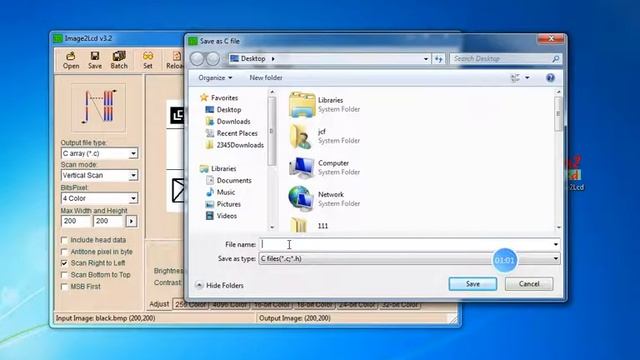Open the Save as type dropdown
This screenshot has width=640, height=360.
(409, 259)
